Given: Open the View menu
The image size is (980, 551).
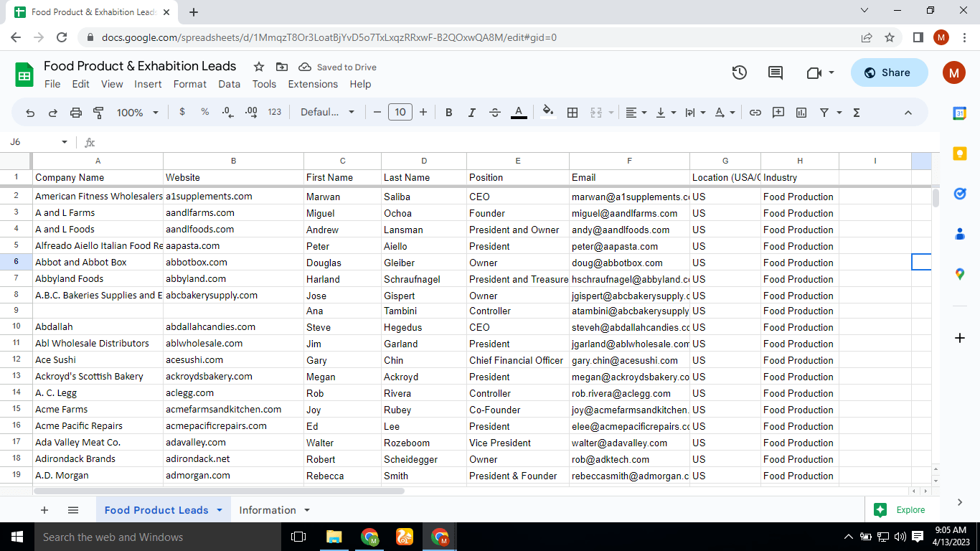Looking at the screenshot, I should click(112, 84).
